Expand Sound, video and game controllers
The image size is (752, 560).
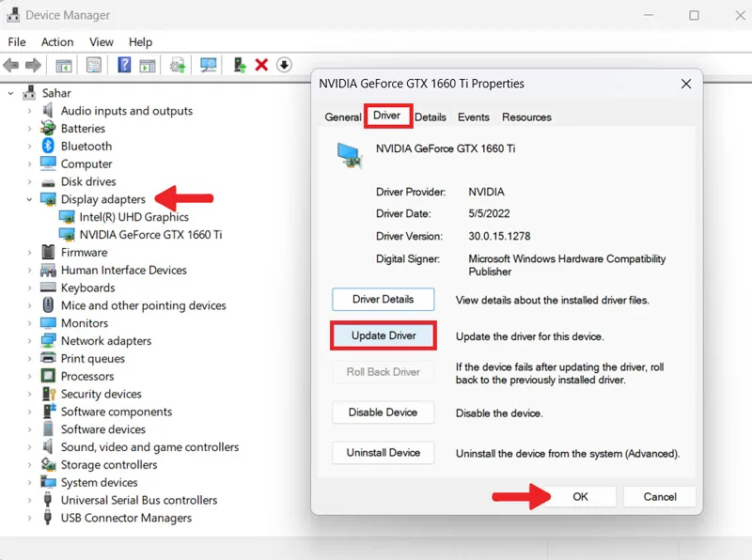pos(29,447)
